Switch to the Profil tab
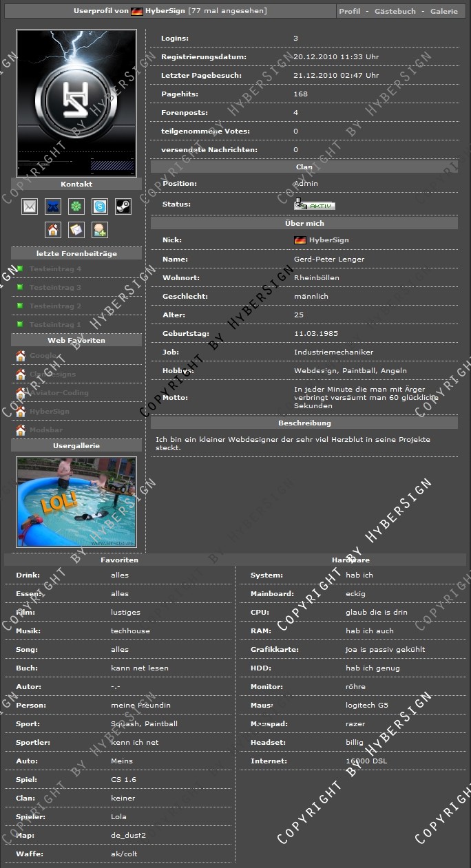This screenshot has height=868, width=471. pyautogui.click(x=350, y=12)
